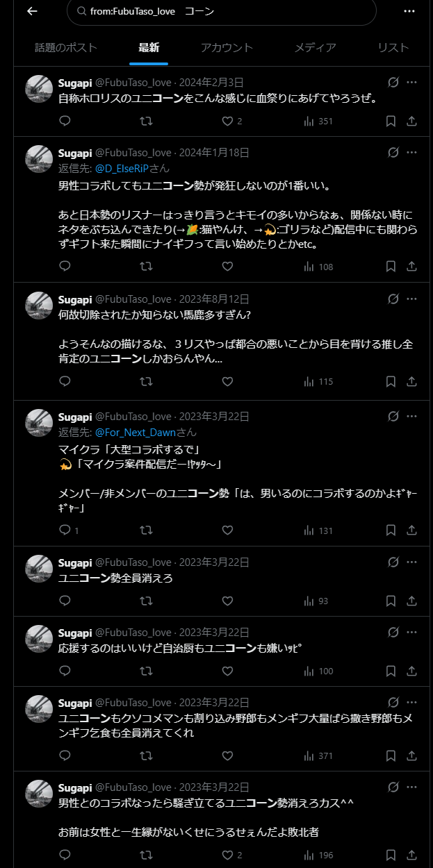Click the back arrow at top left

[32, 11]
